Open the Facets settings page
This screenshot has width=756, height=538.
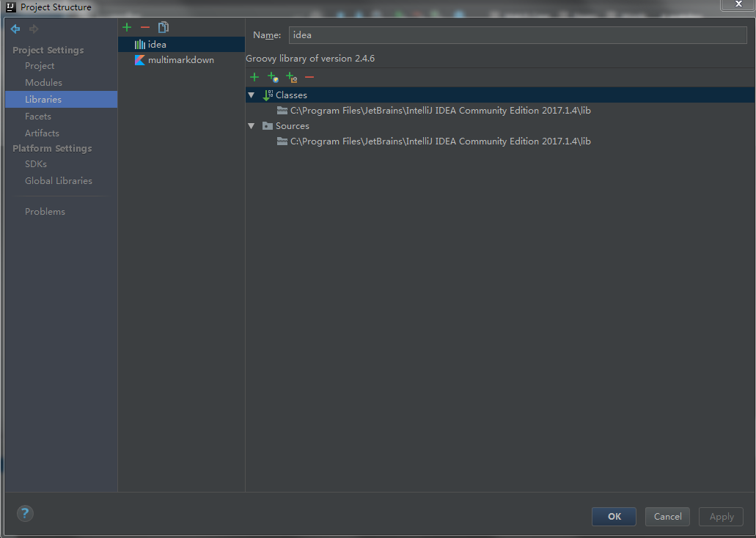(x=38, y=117)
